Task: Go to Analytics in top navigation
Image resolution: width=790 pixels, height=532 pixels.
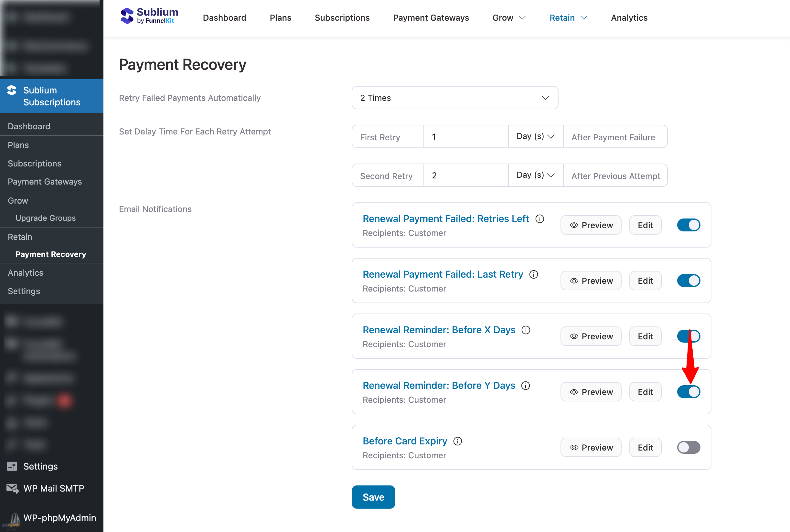Action: pos(629,18)
